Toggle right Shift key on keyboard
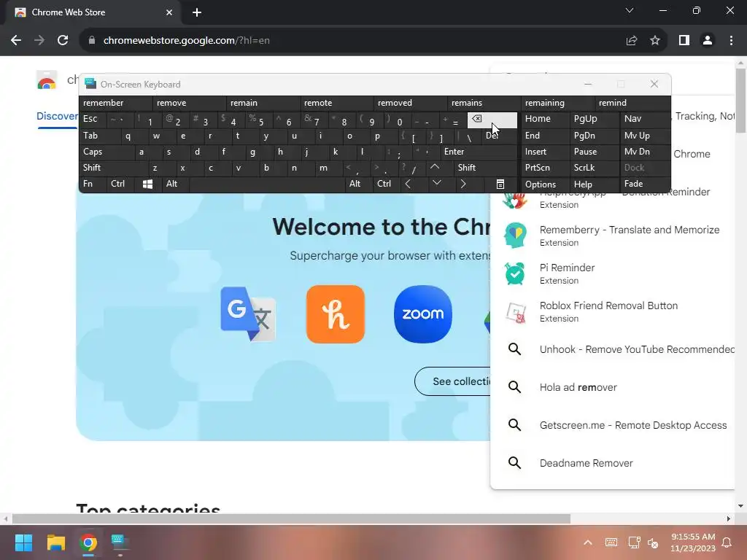Image resolution: width=747 pixels, height=560 pixels. [x=485, y=168]
